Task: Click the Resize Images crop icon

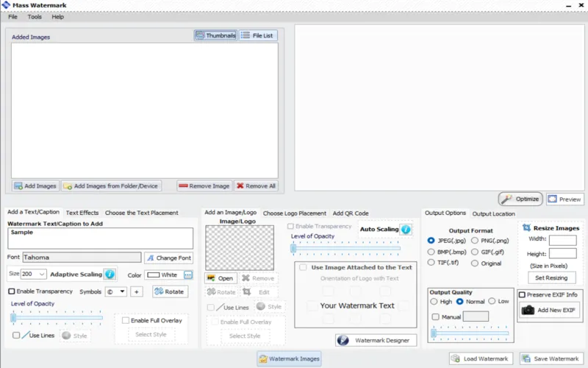Action: point(526,228)
